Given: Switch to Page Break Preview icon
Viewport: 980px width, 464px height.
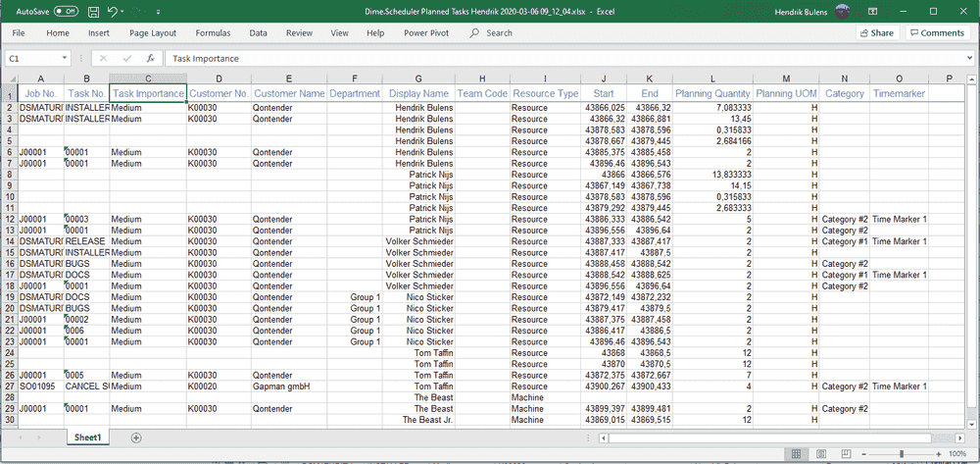Looking at the screenshot, I should (845, 453).
